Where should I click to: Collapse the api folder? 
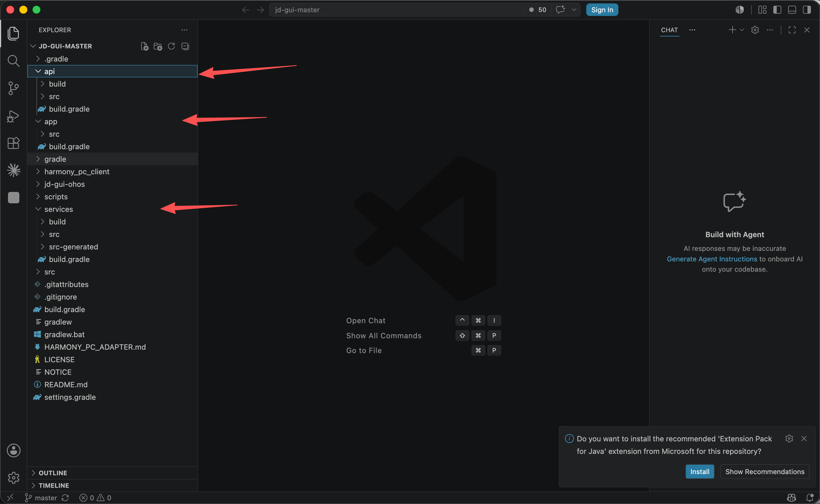click(112, 71)
